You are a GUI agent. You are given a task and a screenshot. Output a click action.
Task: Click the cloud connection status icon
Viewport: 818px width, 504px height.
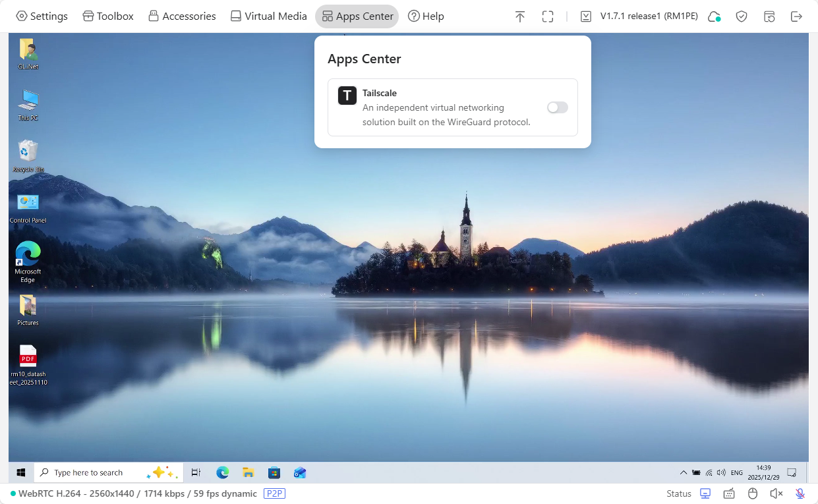pyautogui.click(x=714, y=16)
